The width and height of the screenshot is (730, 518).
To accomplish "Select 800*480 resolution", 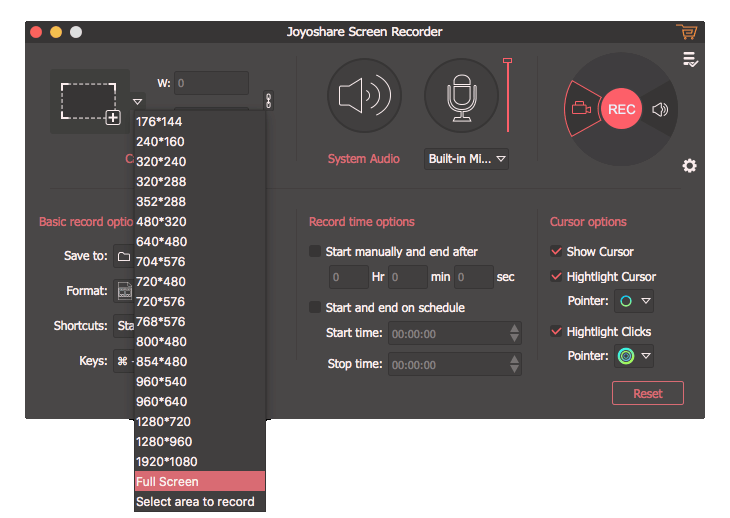I will click(200, 342).
